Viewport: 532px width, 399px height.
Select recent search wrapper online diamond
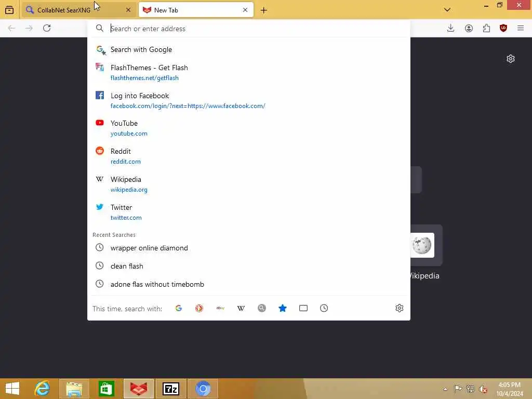(x=249, y=248)
